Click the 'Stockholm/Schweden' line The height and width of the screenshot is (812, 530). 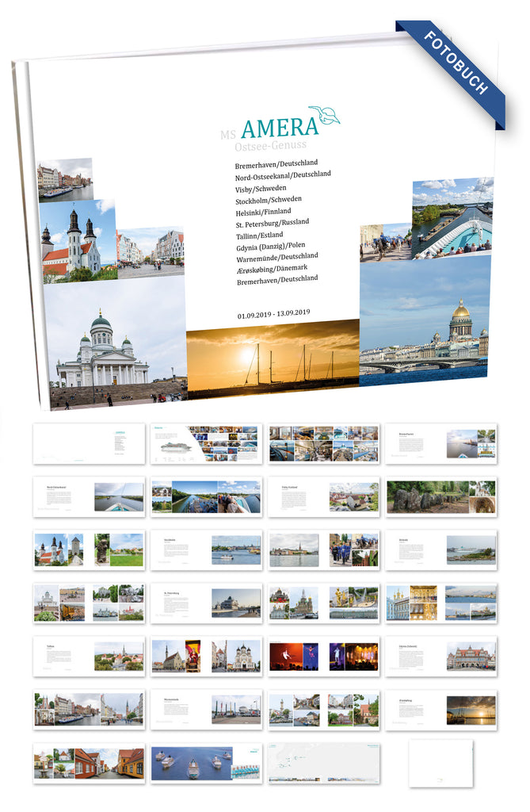pos(268,200)
